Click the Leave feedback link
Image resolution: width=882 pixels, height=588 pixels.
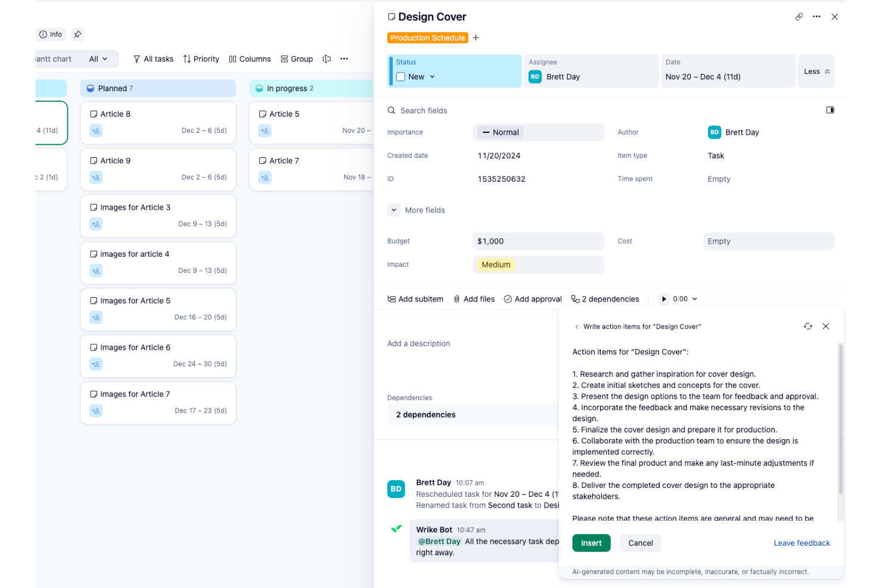pos(802,543)
